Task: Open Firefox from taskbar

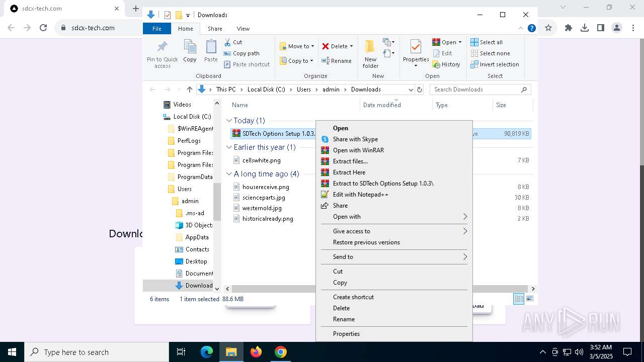Action: tap(256, 352)
